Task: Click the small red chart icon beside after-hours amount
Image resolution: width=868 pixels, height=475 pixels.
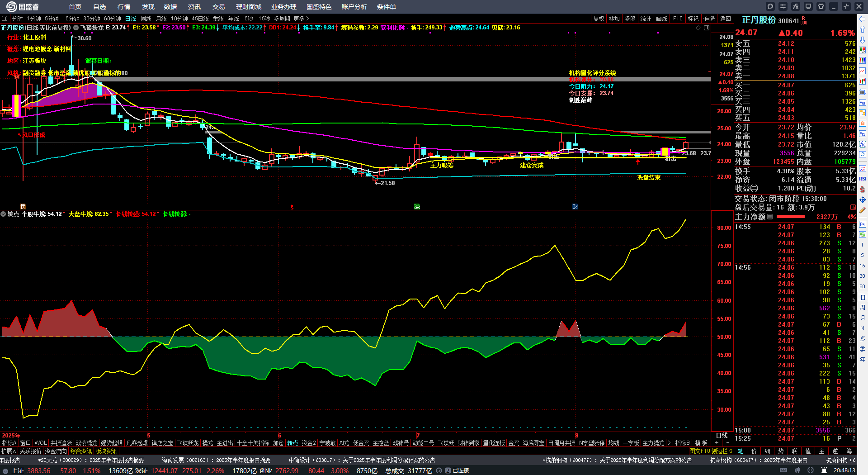Action: click(853, 207)
